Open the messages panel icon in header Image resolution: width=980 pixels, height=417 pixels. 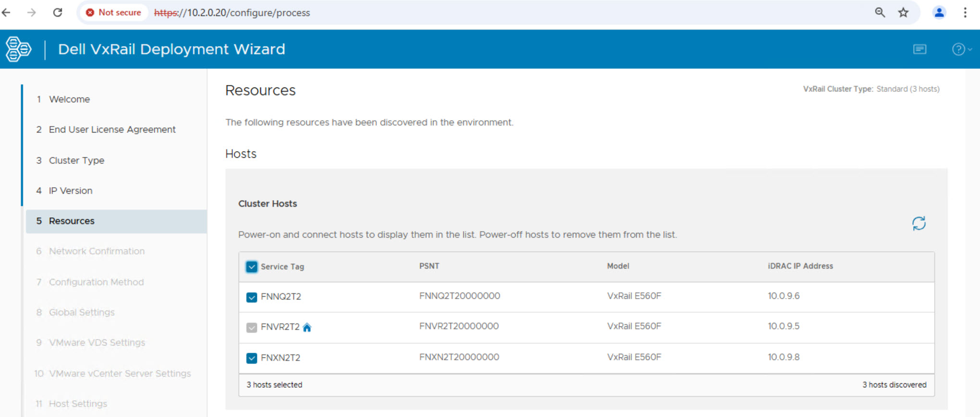coord(920,49)
